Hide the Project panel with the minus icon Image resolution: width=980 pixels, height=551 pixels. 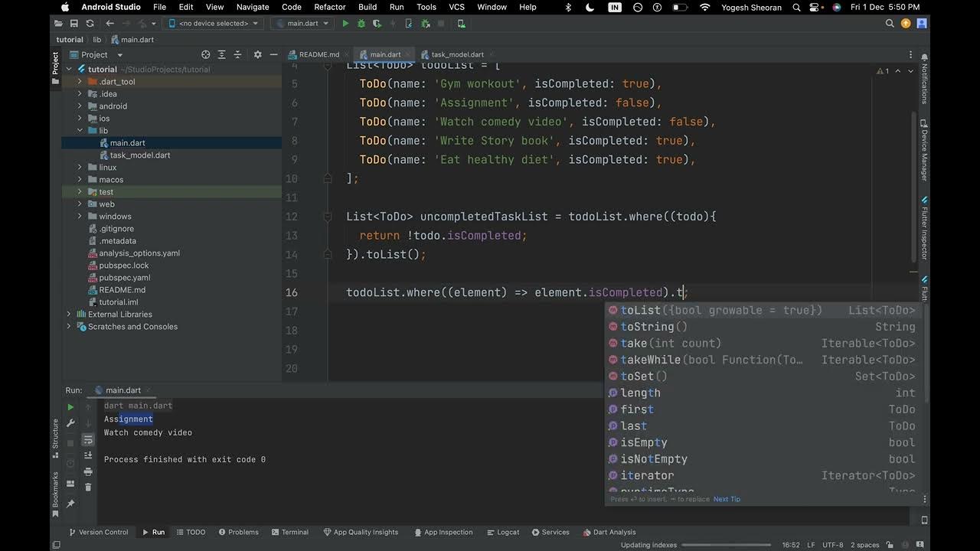tap(273, 54)
